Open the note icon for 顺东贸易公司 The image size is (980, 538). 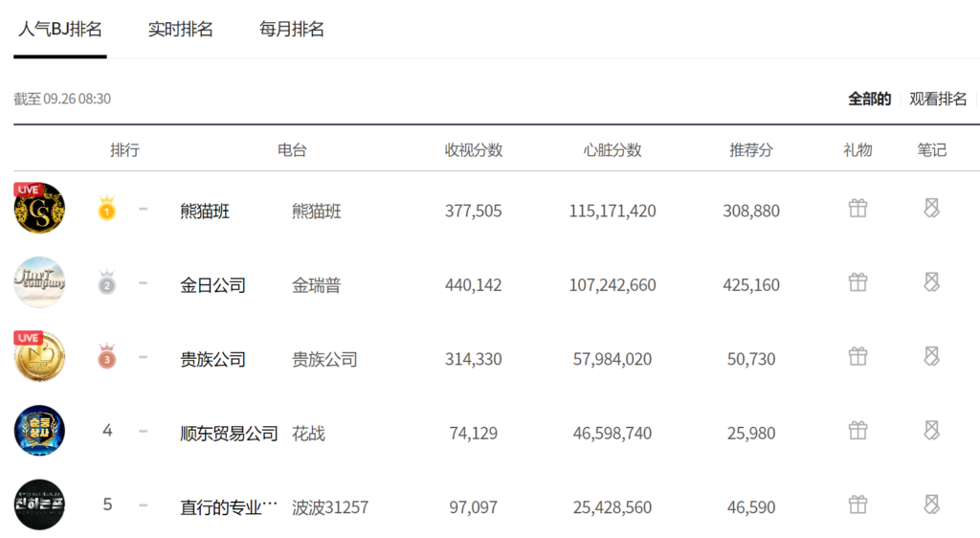pyautogui.click(x=932, y=431)
